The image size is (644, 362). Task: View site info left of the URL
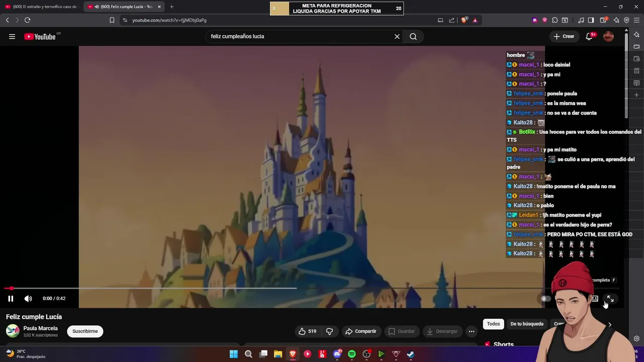(125, 20)
